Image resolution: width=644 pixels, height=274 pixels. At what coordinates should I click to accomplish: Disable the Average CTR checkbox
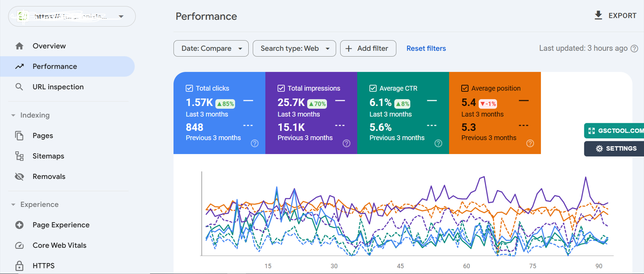coord(373,88)
